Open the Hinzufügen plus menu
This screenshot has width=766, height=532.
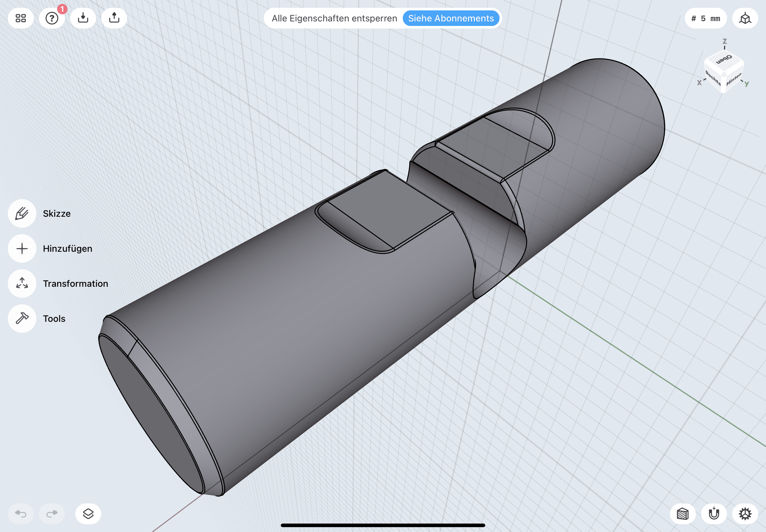[22, 249]
